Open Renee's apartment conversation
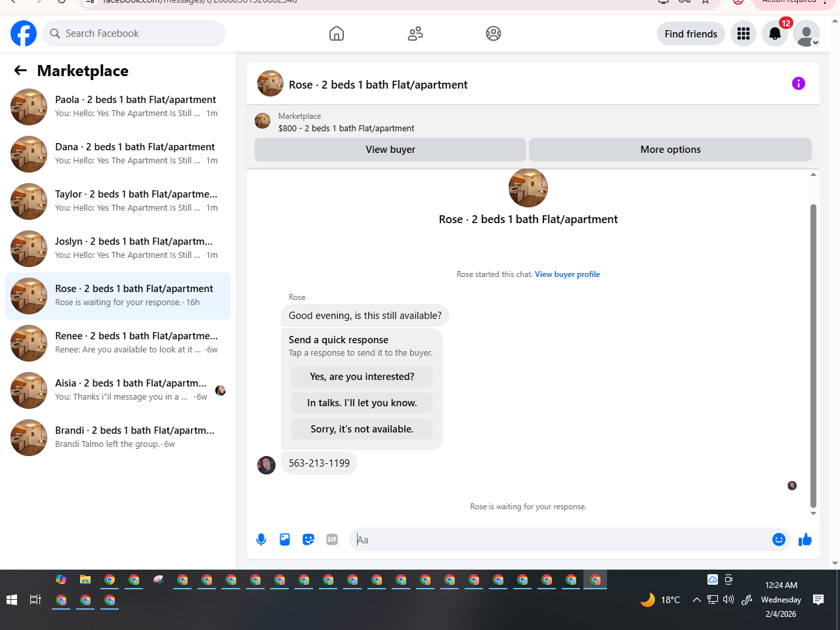This screenshot has height=630, width=840. 118,343
